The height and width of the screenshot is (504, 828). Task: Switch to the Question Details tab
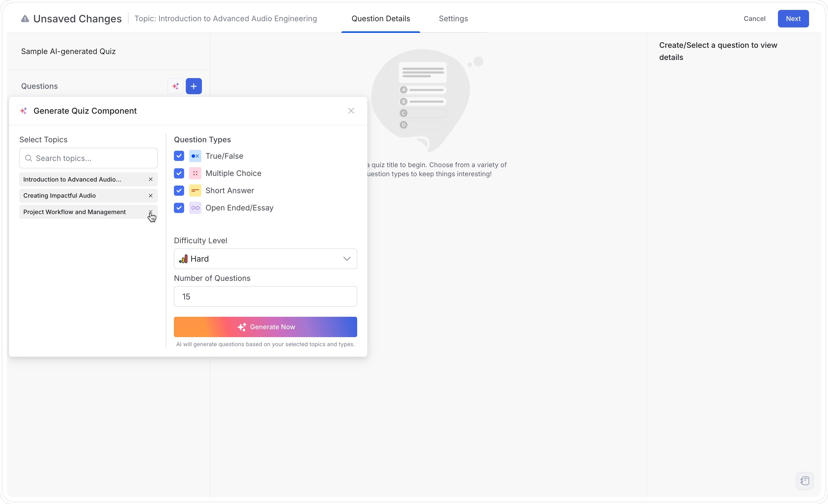click(381, 19)
